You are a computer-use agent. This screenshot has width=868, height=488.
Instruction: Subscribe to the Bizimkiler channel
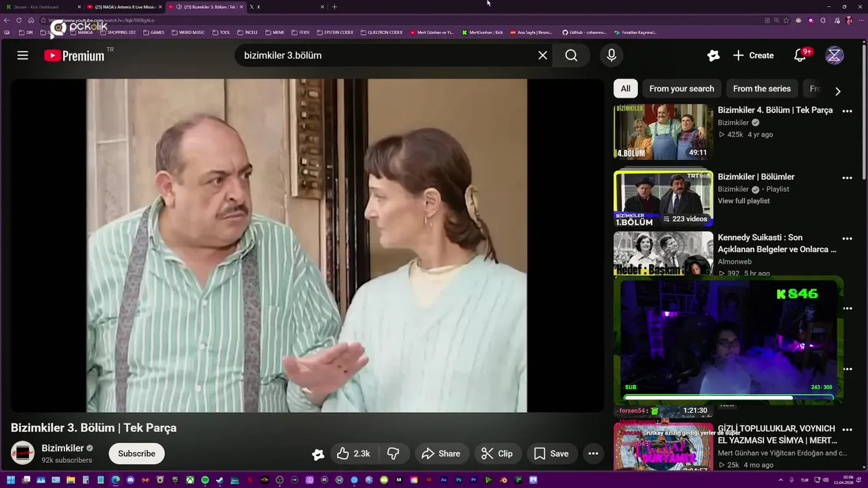point(136,453)
